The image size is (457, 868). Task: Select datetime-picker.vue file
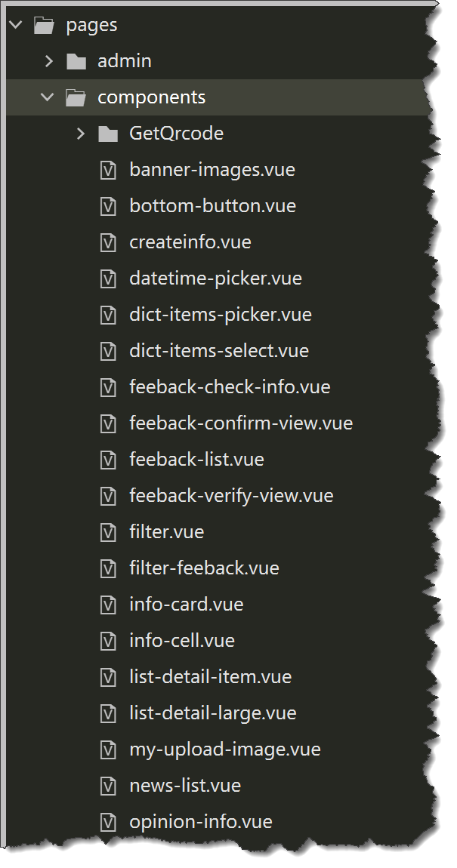click(215, 279)
